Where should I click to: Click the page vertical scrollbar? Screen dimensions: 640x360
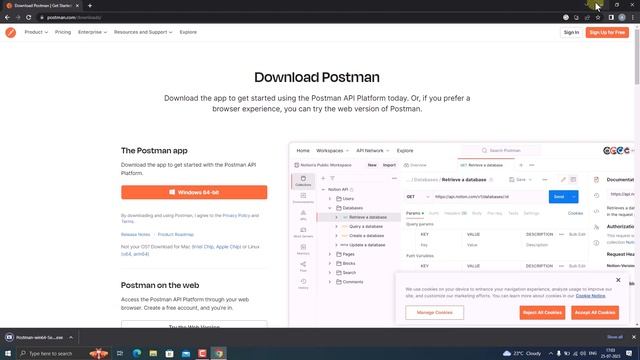click(x=637, y=57)
